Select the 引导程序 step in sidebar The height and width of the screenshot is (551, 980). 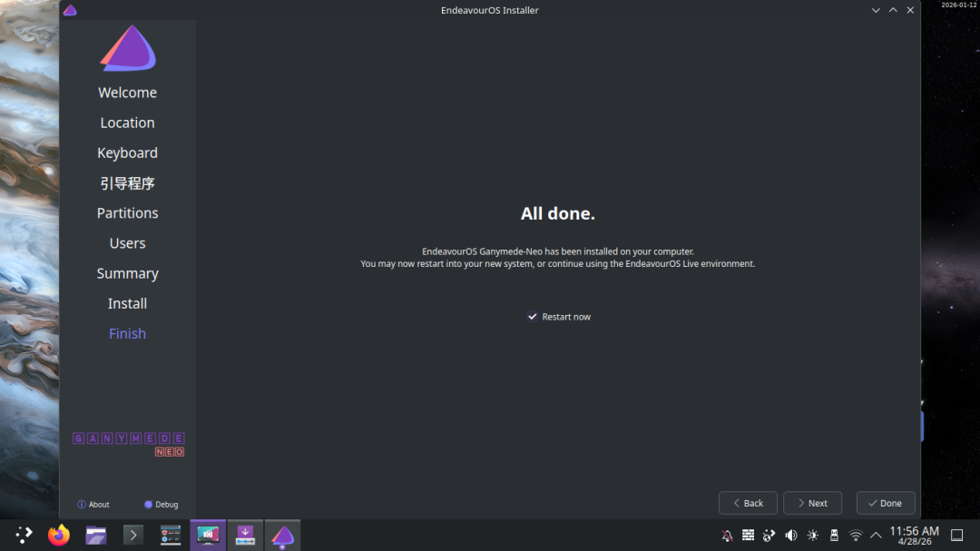pos(128,182)
